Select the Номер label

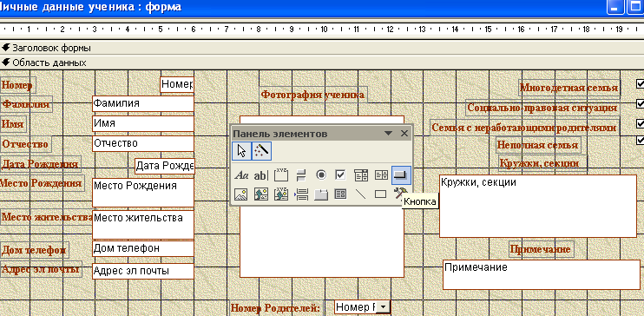17,85
